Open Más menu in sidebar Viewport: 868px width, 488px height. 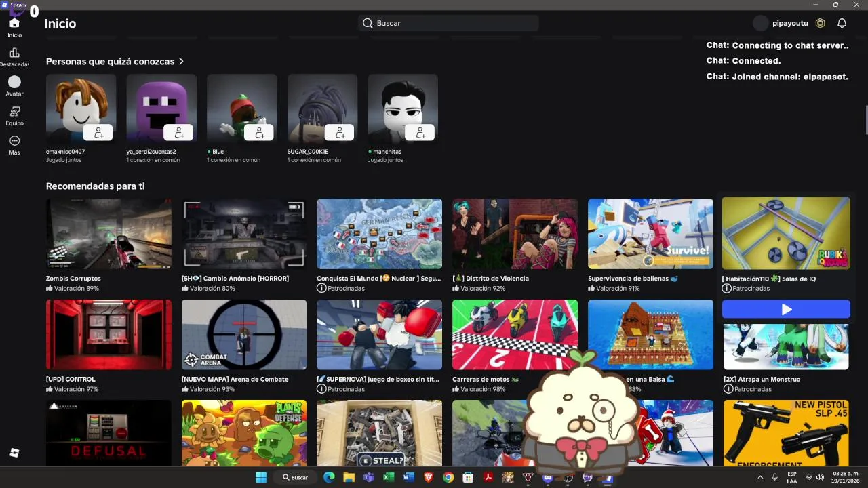click(x=14, y=145)
